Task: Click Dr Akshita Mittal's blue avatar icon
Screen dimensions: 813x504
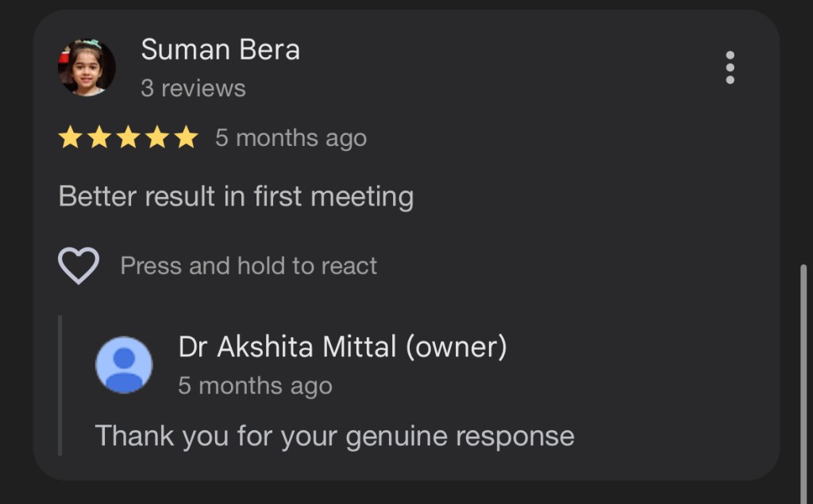Action: pyautogui.click(x=124, y=364)
